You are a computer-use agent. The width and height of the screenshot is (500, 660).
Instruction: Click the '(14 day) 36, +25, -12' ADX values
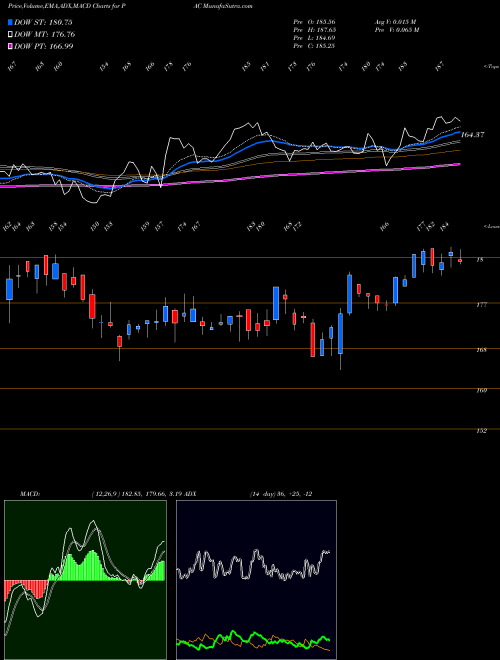tap(281, 494)
